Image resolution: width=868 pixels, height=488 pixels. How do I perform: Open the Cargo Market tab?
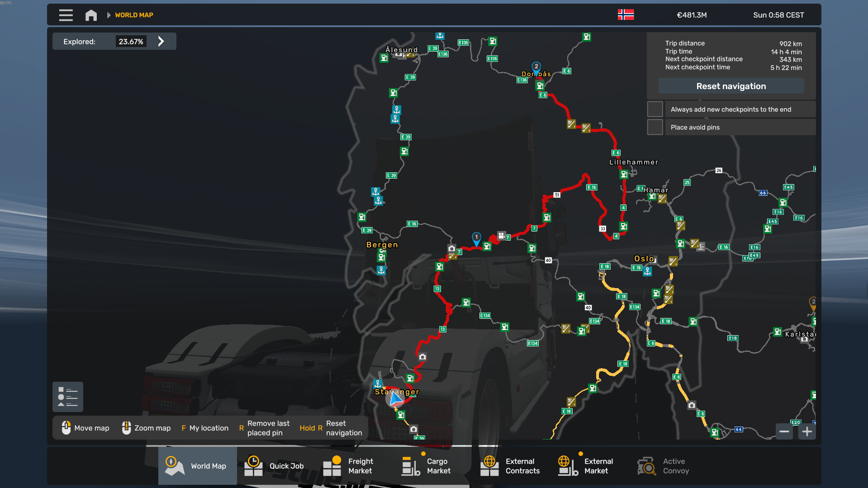(x=433, y=466)
